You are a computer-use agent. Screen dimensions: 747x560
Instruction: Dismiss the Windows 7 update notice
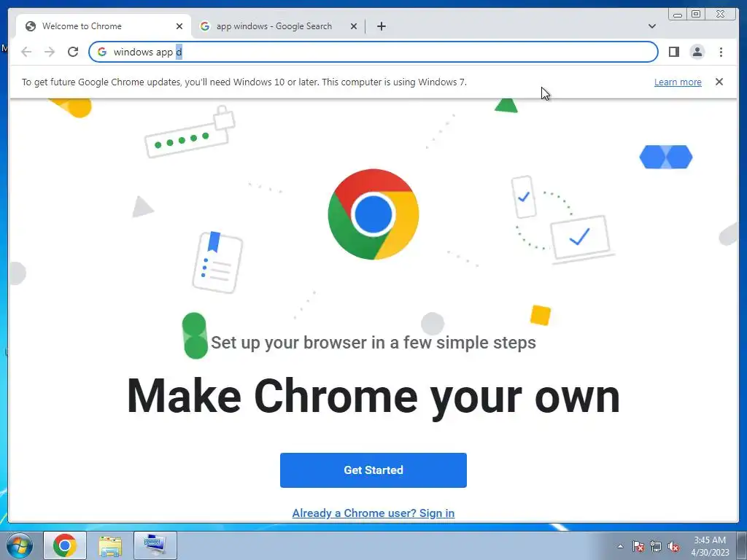[719, 82]
